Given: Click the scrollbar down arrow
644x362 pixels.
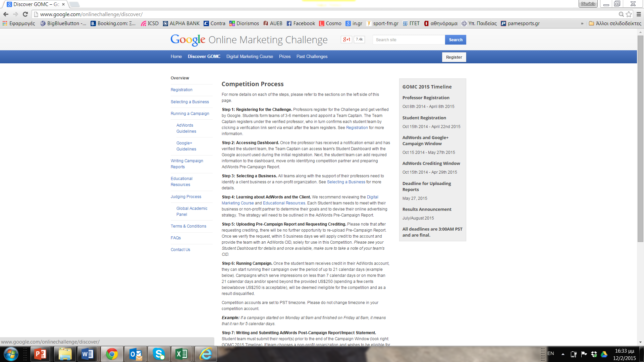Looking at the screenshot, I should point(640,342).
